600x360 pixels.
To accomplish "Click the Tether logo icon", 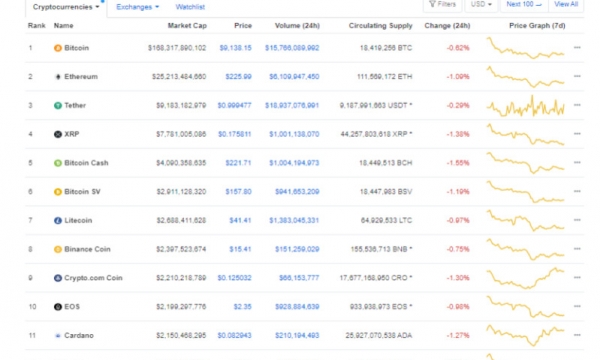I will pyautogui.click(x=57, y=105).
